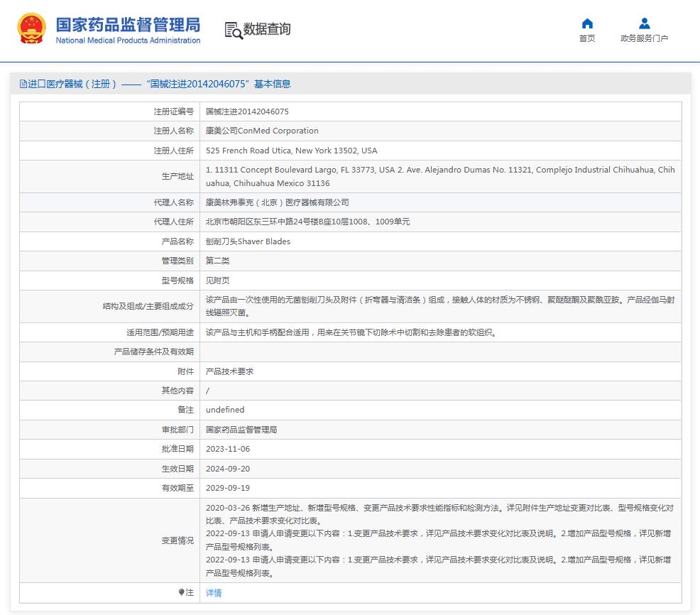Click the person icon above 政务服务门户

644,23
